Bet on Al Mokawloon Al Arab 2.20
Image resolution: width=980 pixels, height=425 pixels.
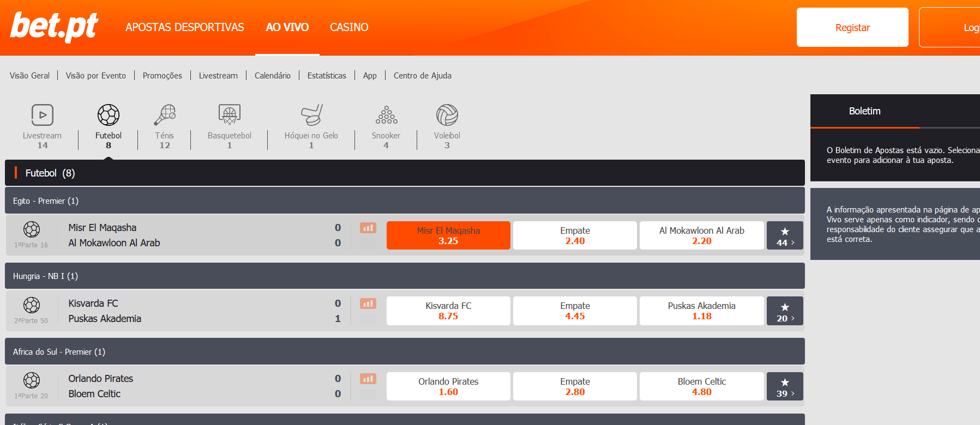702,235
